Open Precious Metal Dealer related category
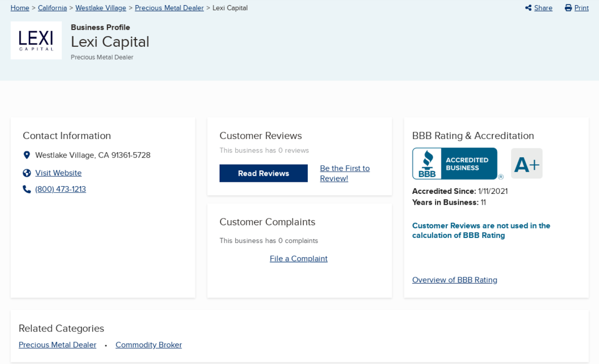599x364 pixels. tap(58, 345)
